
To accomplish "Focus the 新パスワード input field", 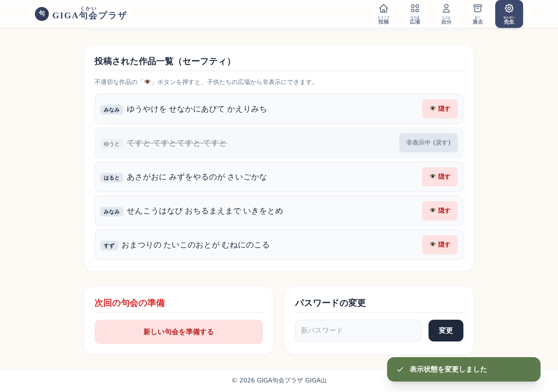I will (x=358, y=331).
